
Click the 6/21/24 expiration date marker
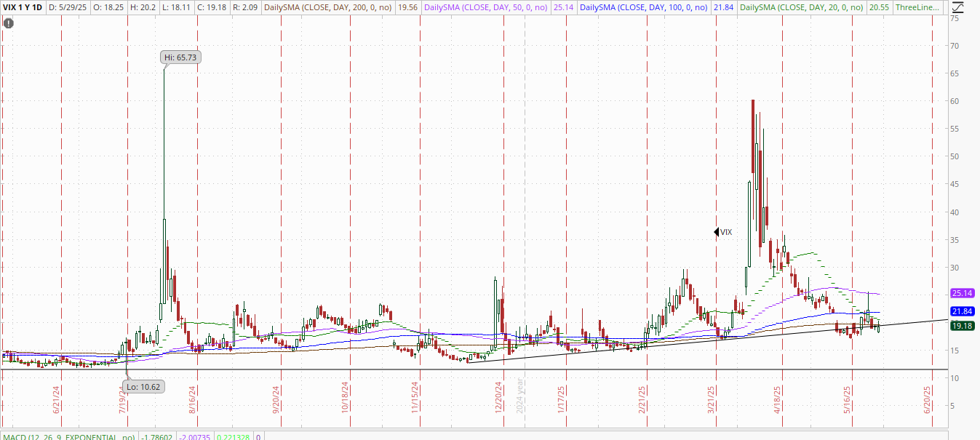point(57,399)
